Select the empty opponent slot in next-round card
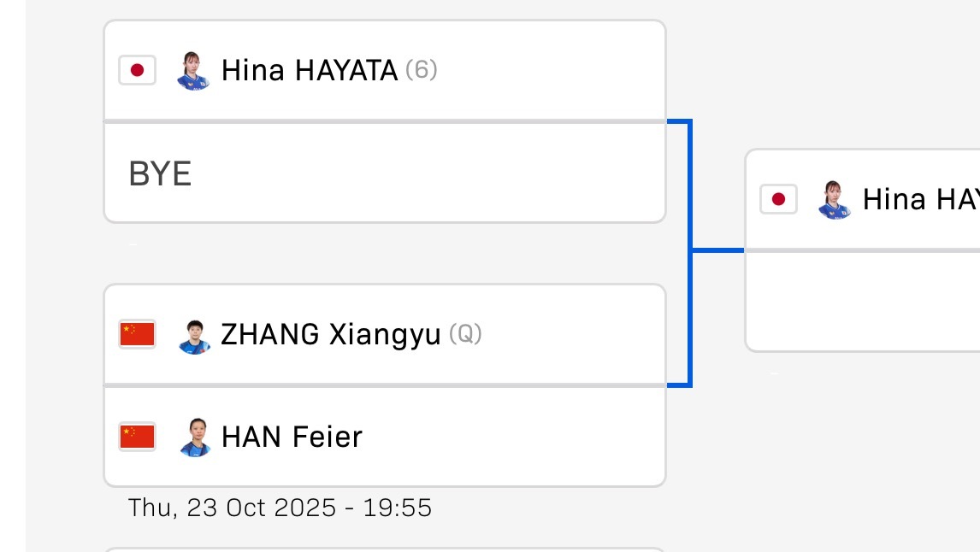This screenshot has height=552, width=980. (x=862, y=301)
